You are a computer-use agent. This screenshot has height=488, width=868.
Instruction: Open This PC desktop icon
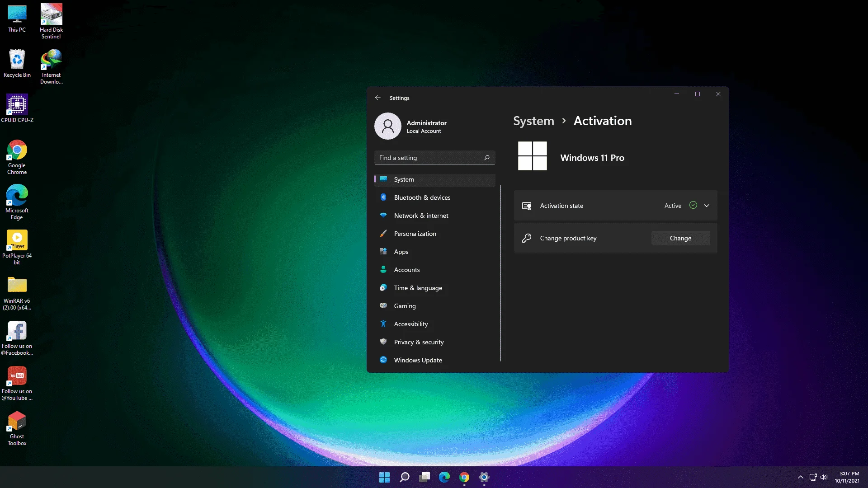(x=17, y=18)
